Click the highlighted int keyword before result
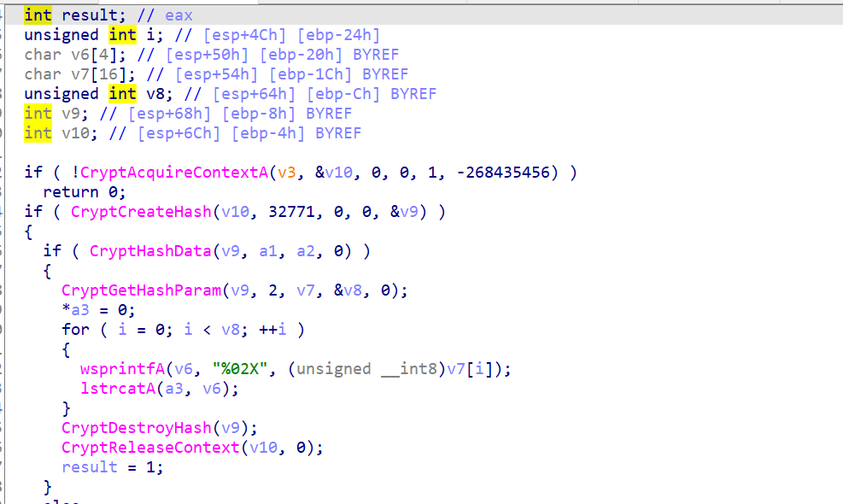The height and width of the screenshot is (504, 843). point(38,15)
